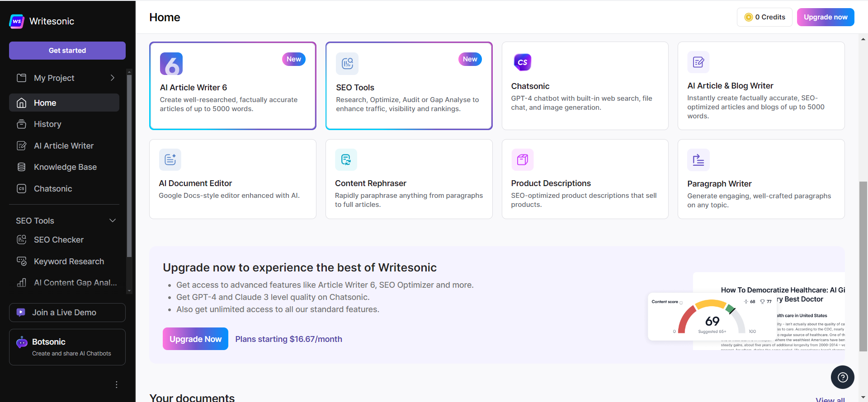Expand the My Project chevron
The width and height of the screenshot is (868, 402).
113,78
